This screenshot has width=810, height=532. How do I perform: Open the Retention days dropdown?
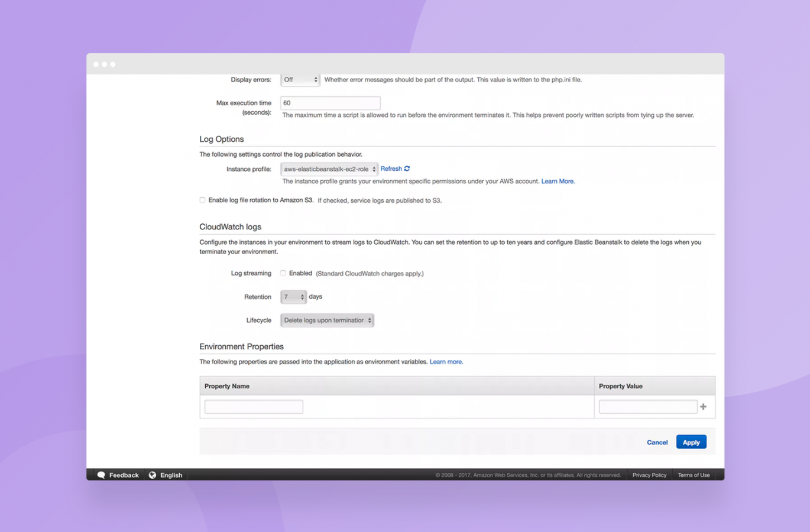point(293,297)
